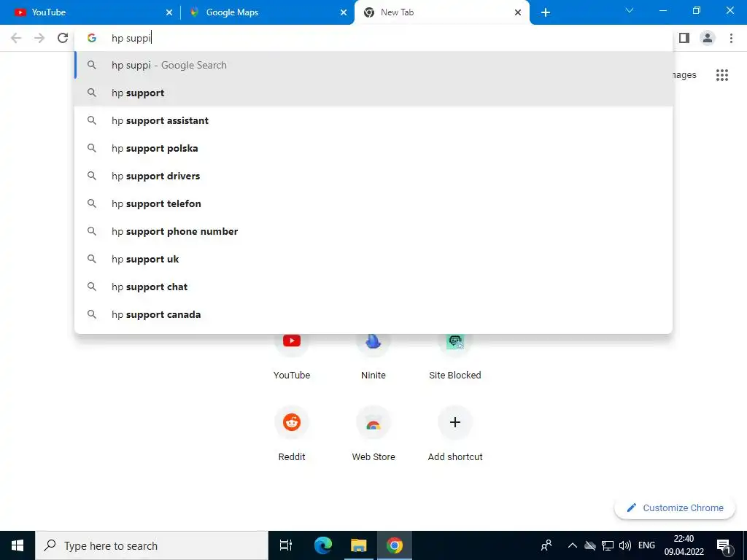This screenshot has height=560, width=747.
Task: Open the Reddit shortcut tile
Action: point(292,432)
